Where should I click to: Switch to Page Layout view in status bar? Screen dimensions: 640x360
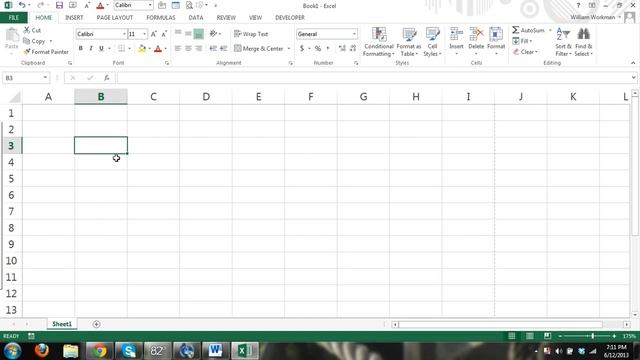click(529, 336)
